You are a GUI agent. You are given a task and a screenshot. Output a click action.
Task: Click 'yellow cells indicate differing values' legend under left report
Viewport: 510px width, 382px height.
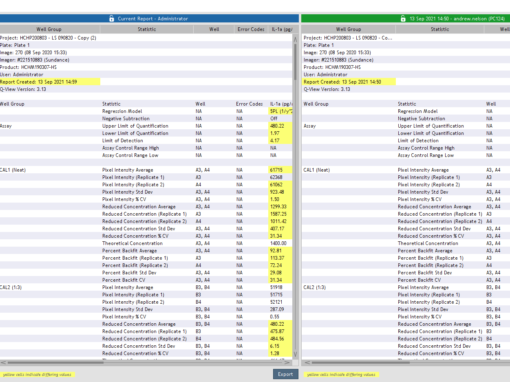pos(37,375)
